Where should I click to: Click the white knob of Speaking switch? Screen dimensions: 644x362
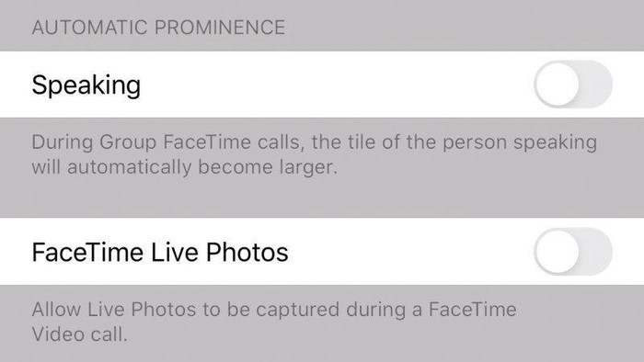pyautogui.click(x=558, y=84)
